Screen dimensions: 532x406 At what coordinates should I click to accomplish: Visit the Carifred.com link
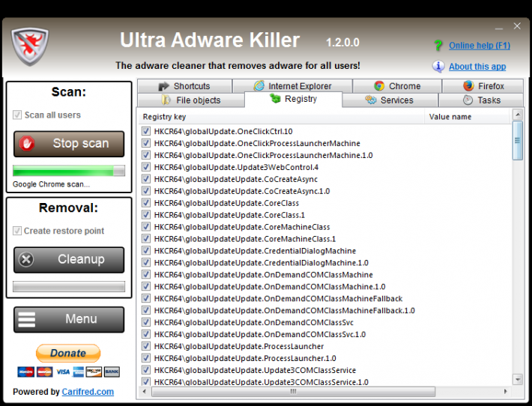point(88,392)
